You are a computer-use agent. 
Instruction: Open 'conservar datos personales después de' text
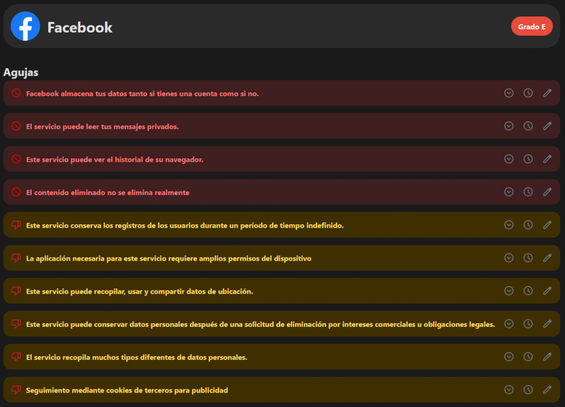[x=261, y=325]
